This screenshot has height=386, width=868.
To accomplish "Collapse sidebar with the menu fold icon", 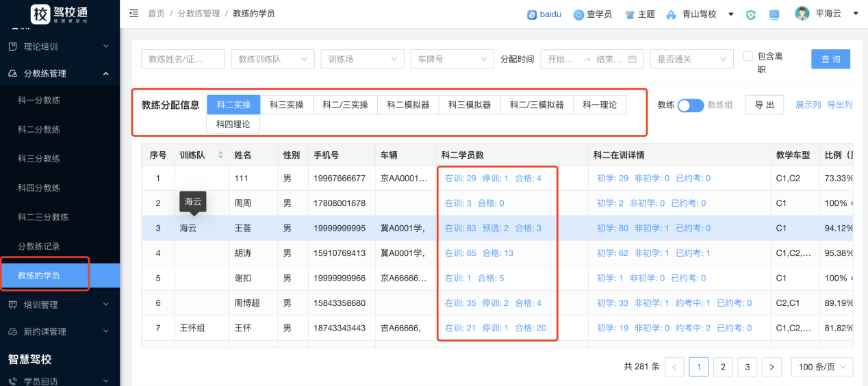I will coord(133,14).
